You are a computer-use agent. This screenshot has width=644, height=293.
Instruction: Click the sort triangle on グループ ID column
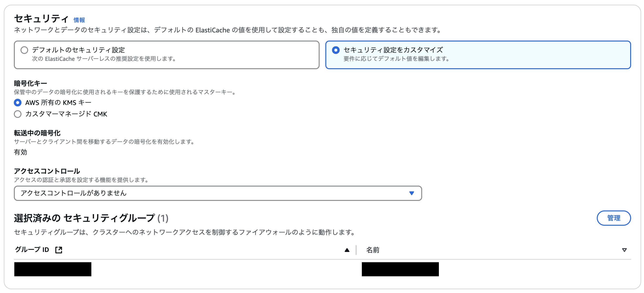coord(347,250)
